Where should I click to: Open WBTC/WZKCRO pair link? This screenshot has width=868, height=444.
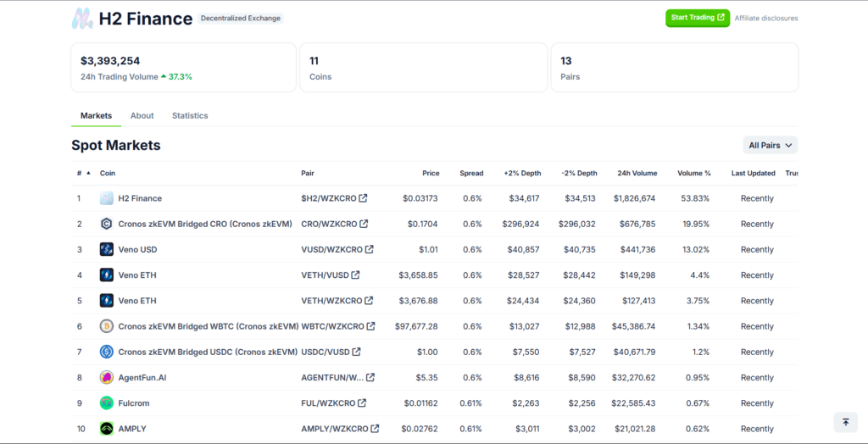(332, 326)
